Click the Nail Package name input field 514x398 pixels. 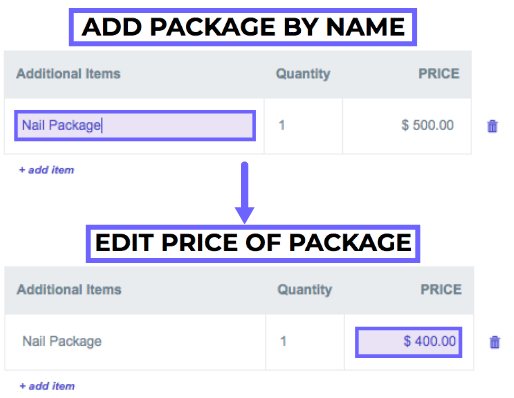(x=135, y=126)
